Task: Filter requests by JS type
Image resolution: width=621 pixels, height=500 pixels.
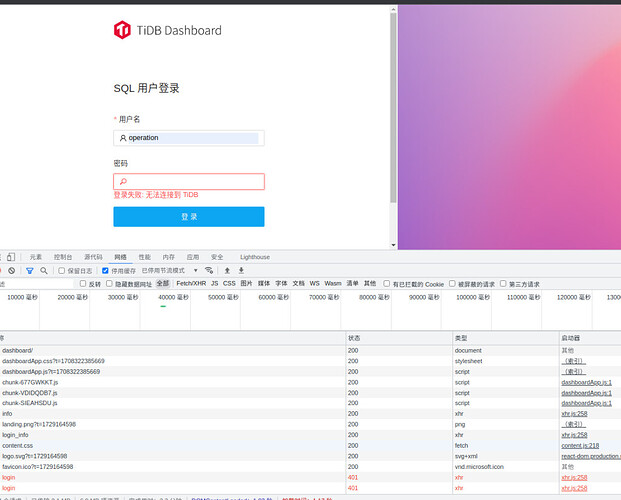Action: coord(215,283)
